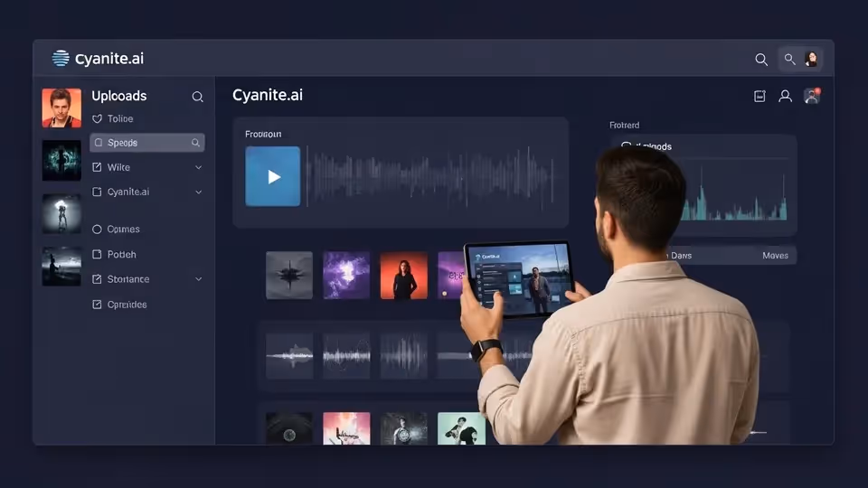Click the search icon inside Speods field

[x=195, y=143]
